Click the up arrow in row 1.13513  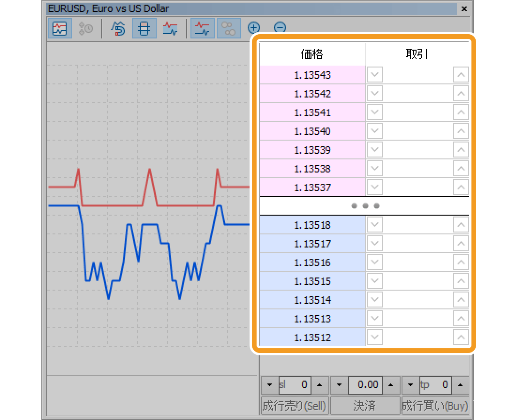coord(461,318)
